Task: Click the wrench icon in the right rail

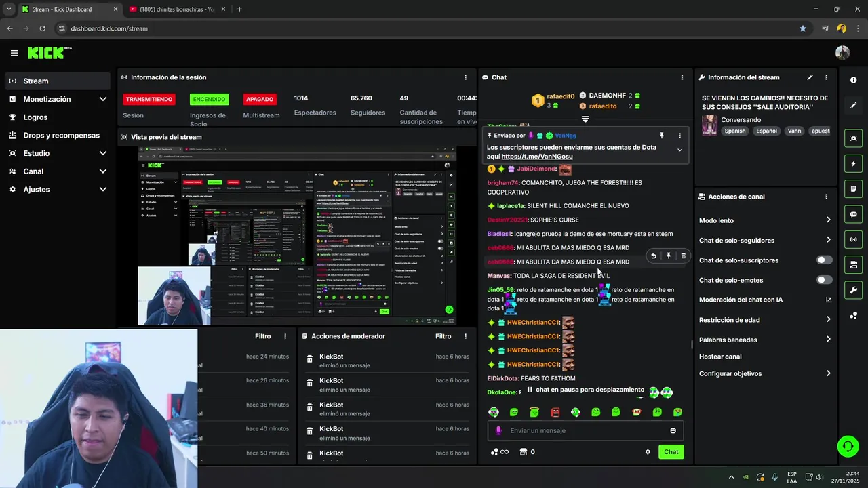Action: tap(854, 290)
